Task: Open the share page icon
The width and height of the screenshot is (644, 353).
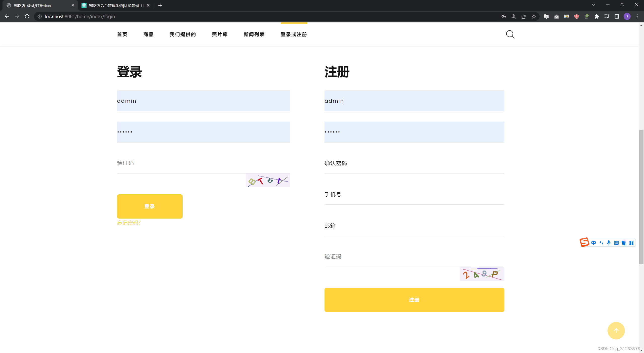Action: pyautogui.click(x=524, y=16)
